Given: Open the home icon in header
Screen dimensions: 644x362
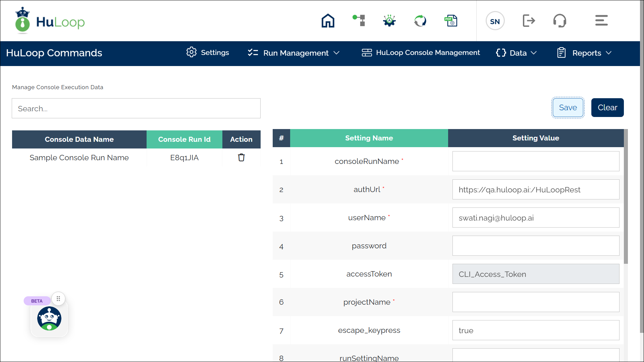Looking at the screenshot, I should tap(328, 21).
